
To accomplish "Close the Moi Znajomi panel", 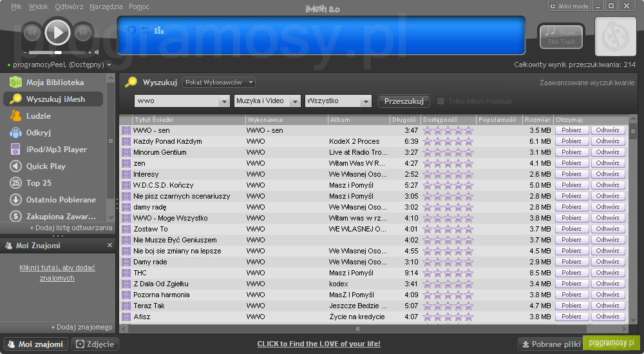I will click(109, 245).
